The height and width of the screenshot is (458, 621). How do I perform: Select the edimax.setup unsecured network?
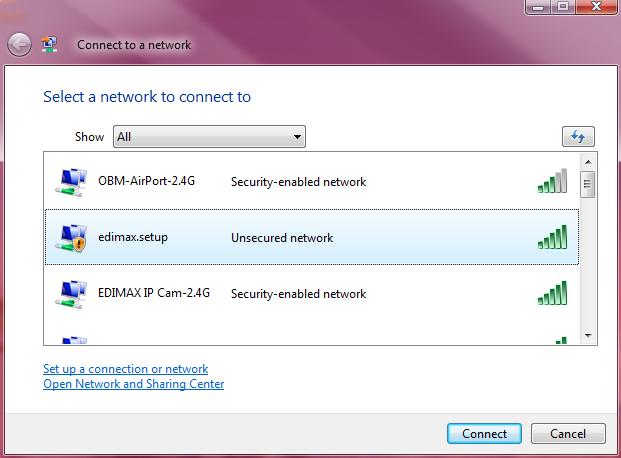point(312,237)
